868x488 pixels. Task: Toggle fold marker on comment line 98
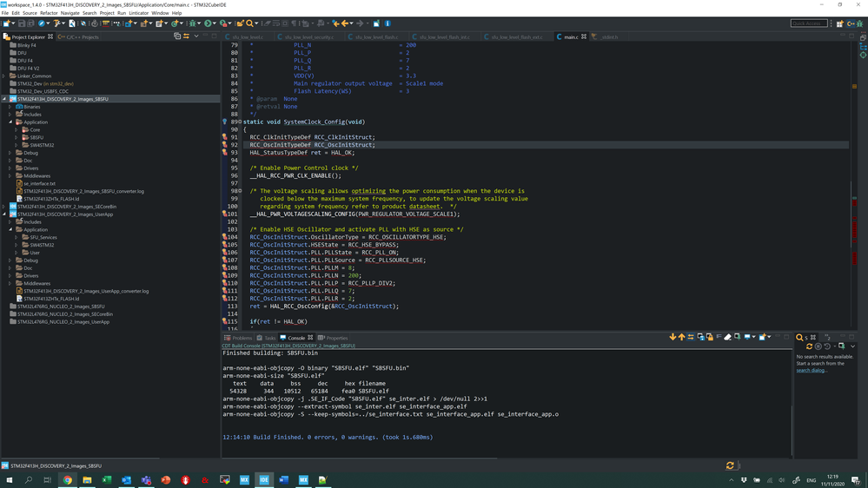point(240,191)
